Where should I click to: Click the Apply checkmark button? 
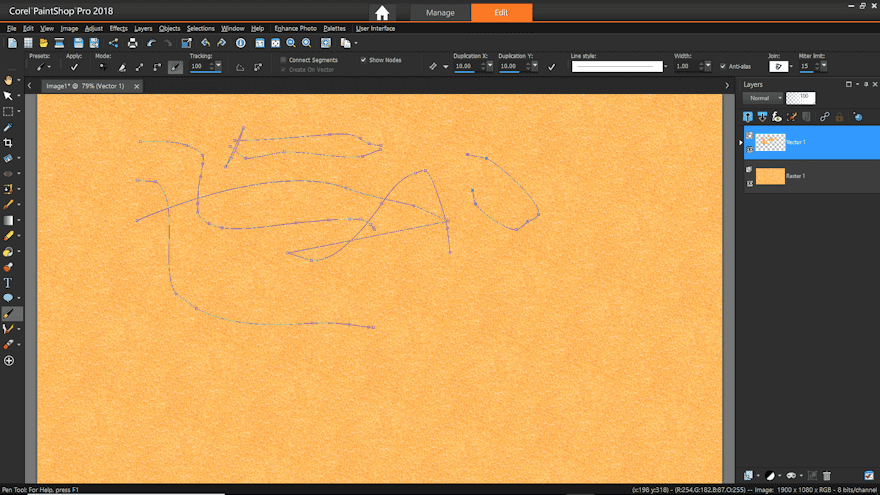pos(74,67)
